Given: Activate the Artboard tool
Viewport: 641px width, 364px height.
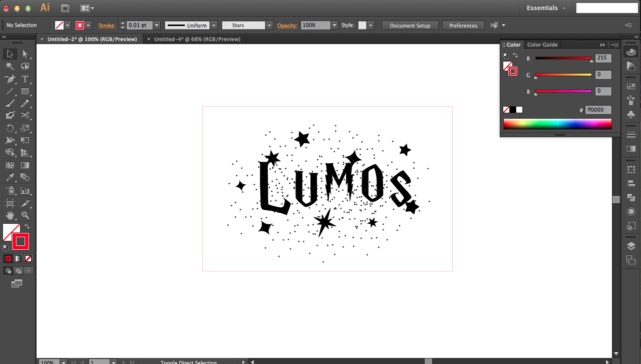Looking at the screenshot, I should click(x=10, y=203).
